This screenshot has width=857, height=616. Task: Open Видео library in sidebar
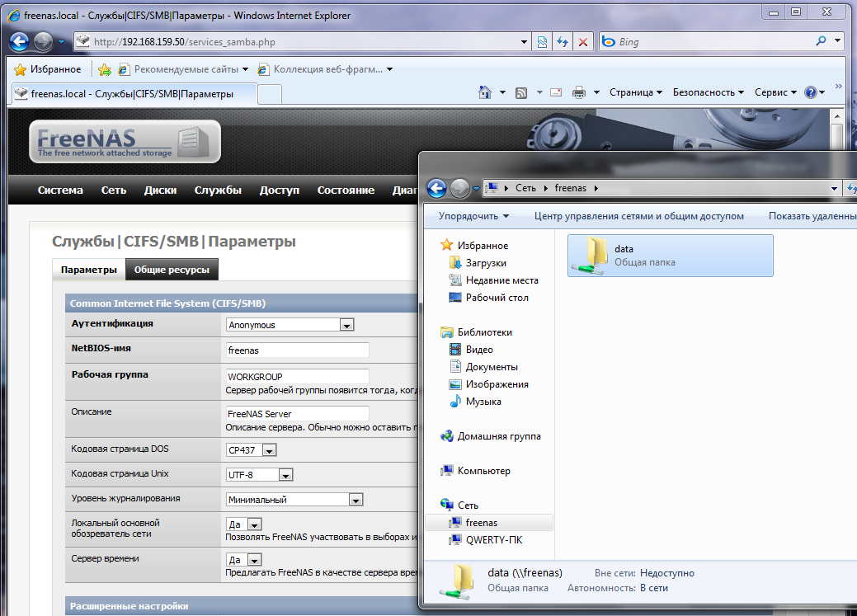tap(478, 350)
